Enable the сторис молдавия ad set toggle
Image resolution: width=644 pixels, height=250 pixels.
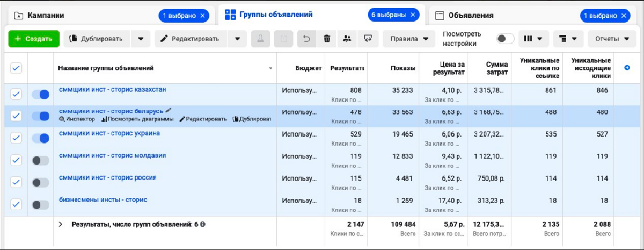(40, 160)
